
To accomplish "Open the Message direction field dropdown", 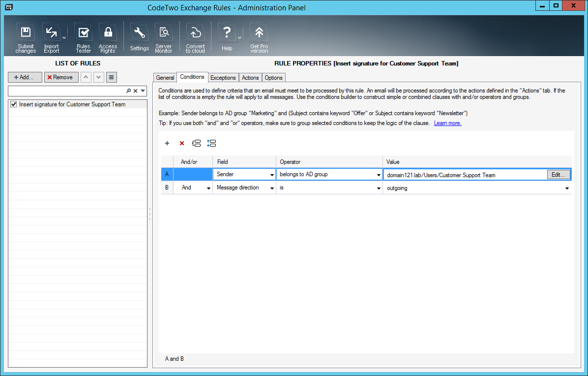I will click(x=272, y=188).
